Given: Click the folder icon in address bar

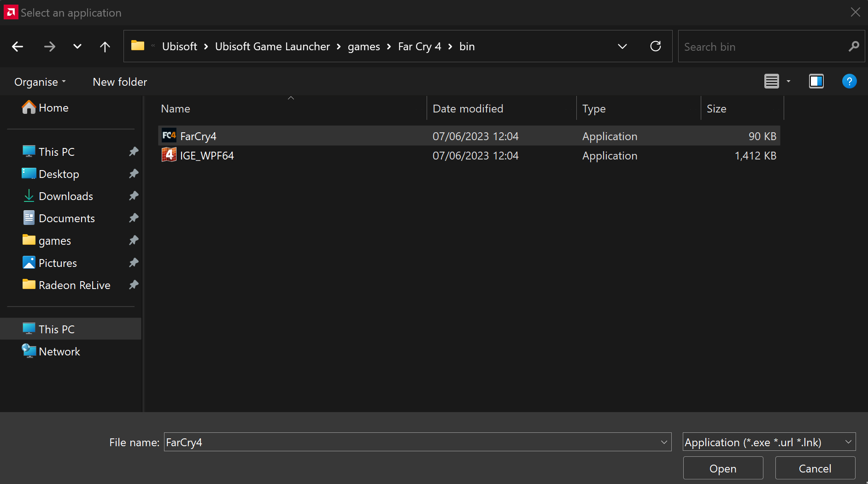Looking at the screenshot, I should tap(138, 46).
